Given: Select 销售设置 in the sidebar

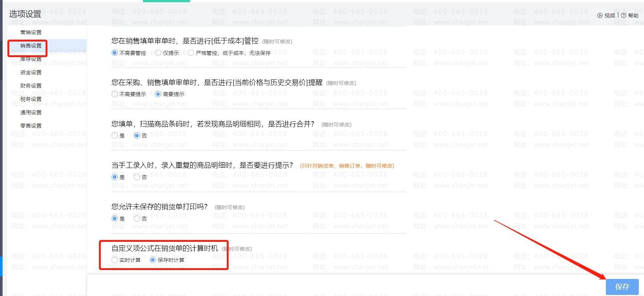Looking at the screenshot, I should 31,46.
